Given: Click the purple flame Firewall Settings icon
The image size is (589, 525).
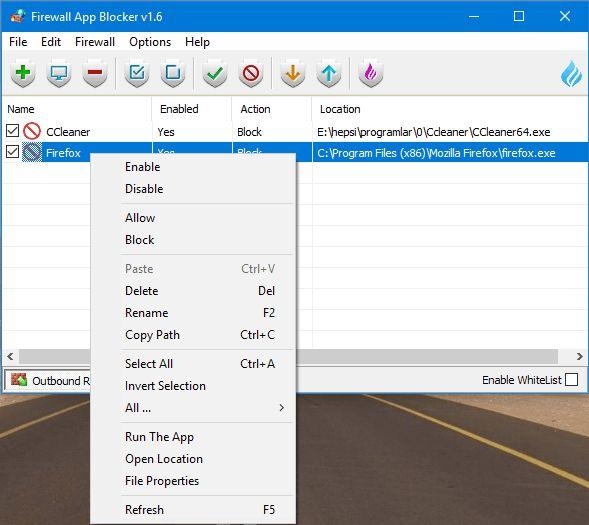Looking at the screenshot, I should point(371,73).
